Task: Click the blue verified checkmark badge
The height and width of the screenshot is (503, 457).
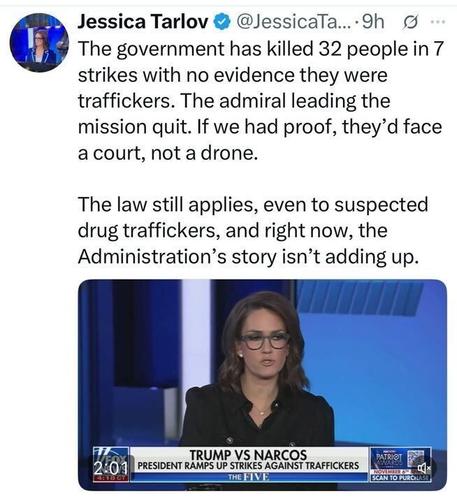Action: [222, 22]
